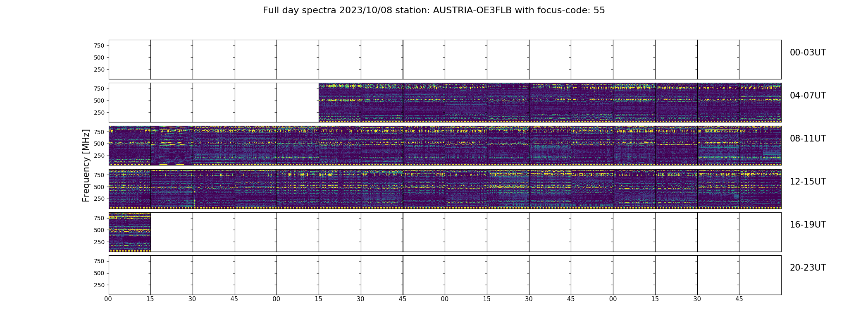The image size is (868, 331).
Task: Select the 12-15UT row label
Action: pyautogui.click(x=808, y=182)
